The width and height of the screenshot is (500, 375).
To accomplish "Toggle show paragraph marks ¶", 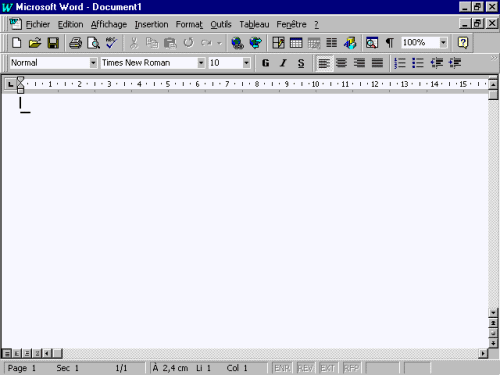I will 389,43.
